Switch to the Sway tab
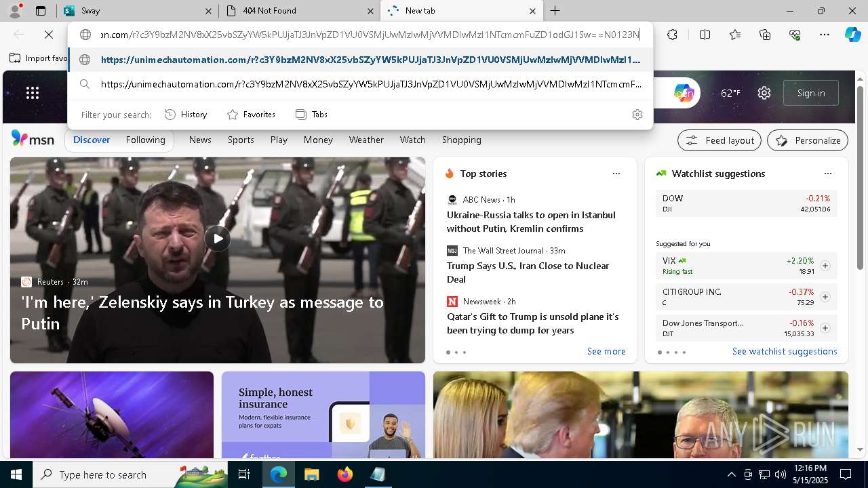 (136, 11)
